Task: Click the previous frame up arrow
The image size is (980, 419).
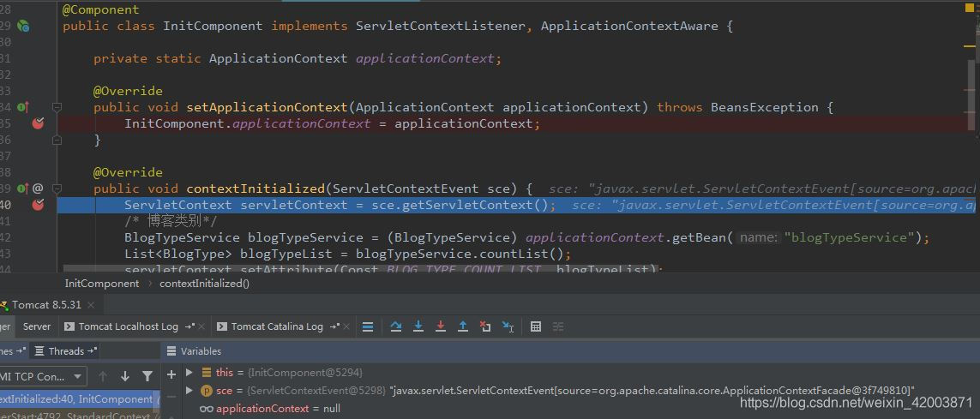Action: point(103,376)
